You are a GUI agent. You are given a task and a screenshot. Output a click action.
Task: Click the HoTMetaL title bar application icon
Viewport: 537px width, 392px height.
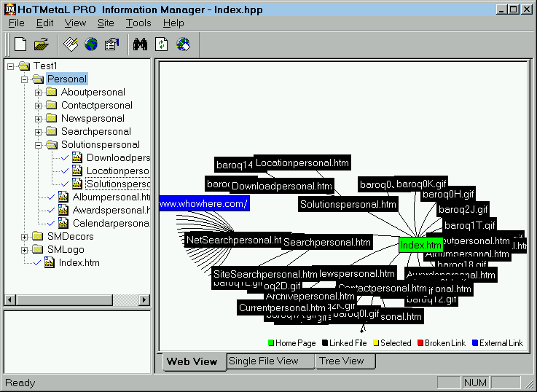(10, 9)
